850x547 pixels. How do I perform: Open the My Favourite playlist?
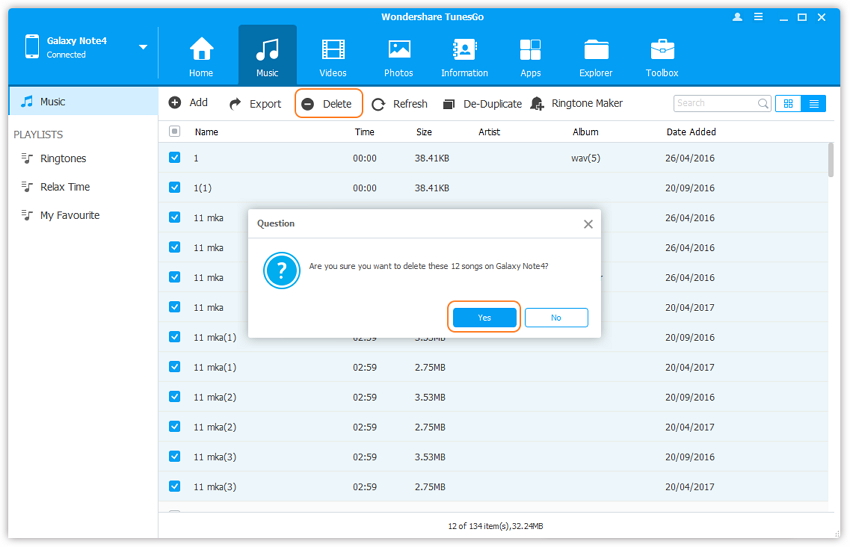tap(69, 216)
